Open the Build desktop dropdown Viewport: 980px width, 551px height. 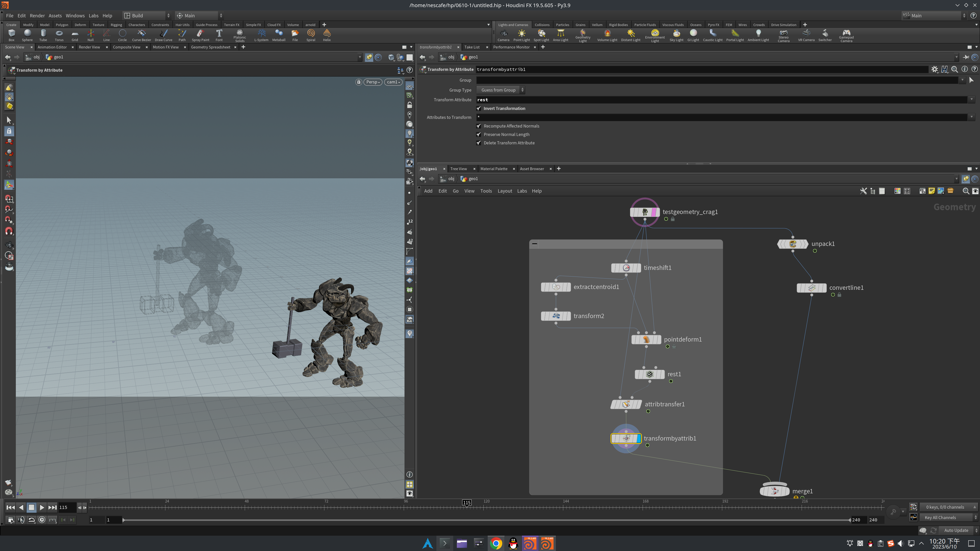146,16
